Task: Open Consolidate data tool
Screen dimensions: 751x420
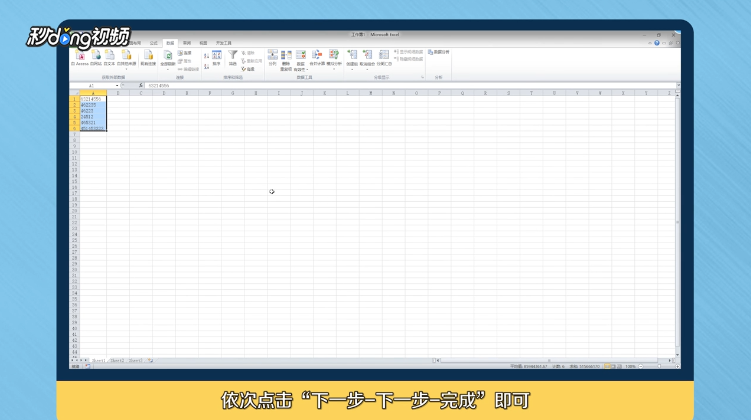Action: point(317,57)
